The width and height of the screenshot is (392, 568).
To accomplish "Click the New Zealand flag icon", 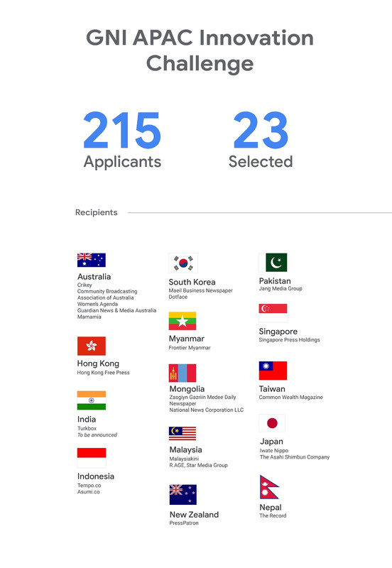I will [183, 494].
